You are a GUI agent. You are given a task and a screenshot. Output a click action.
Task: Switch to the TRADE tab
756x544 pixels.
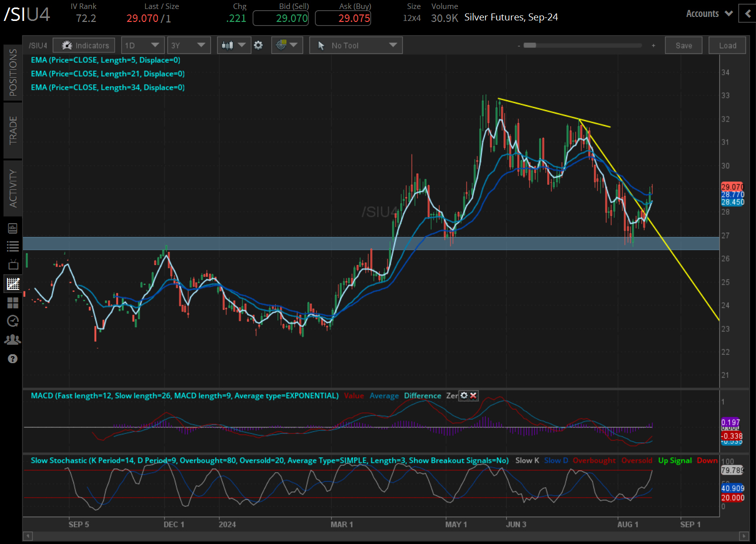pos(13,130)
